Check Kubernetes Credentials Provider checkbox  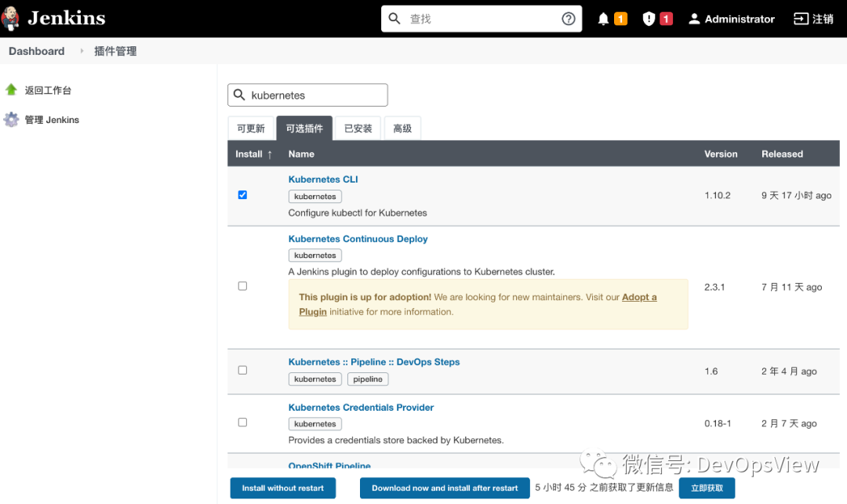[242, 422]
